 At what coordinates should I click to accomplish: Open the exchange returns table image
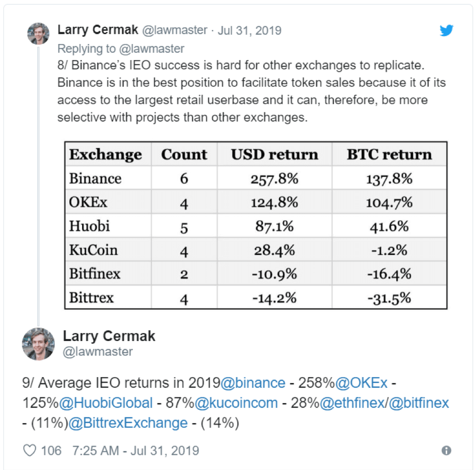[256, 225]
